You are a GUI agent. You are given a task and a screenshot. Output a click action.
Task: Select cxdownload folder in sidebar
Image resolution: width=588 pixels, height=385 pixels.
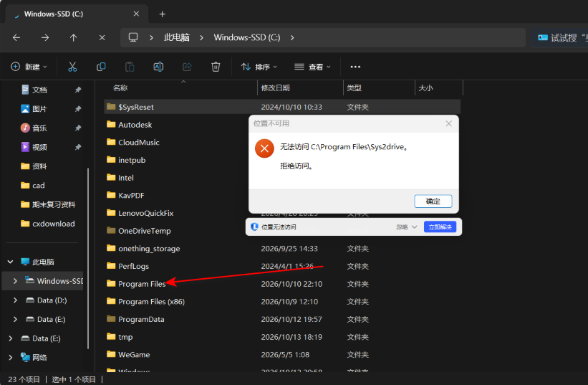[53, 224]
